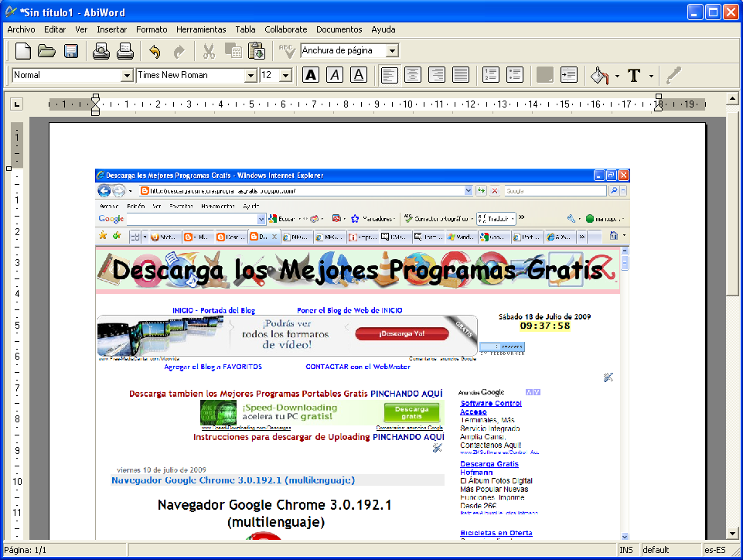743x560 pixels.
Task: Toggle bold formatting
Action: click(x=311, y=75)
